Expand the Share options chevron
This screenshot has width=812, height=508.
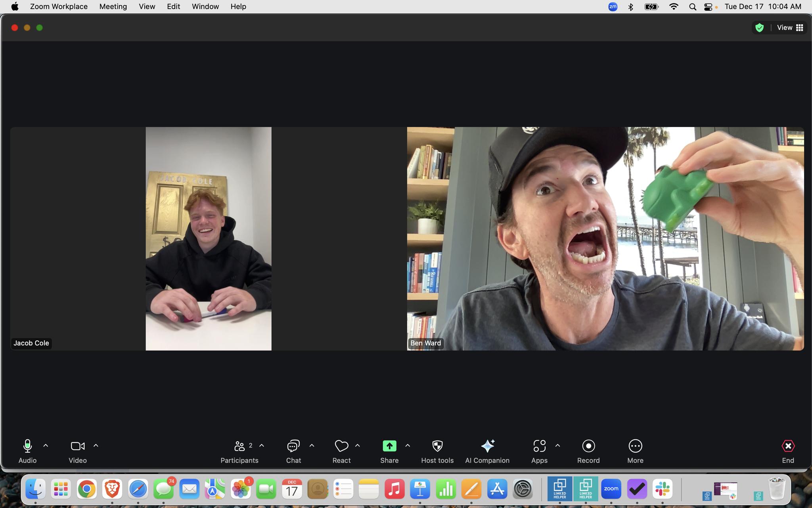click(408, 446)
